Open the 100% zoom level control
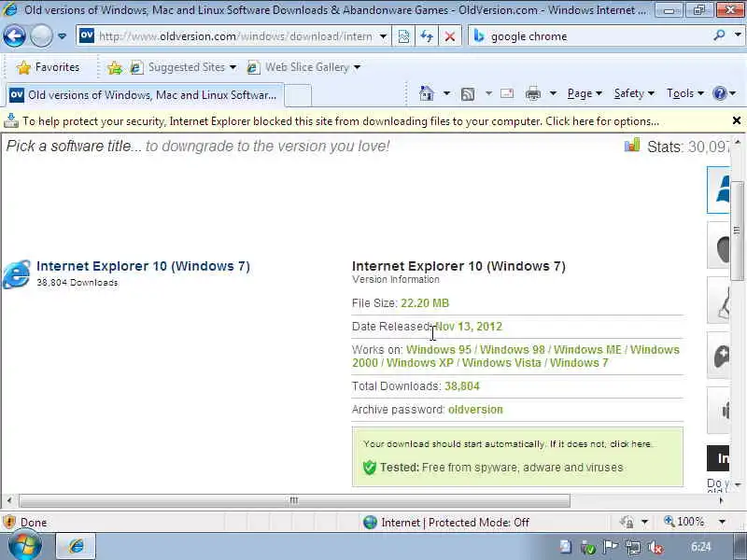Viewport: 747px width, 560px height. pyautogui.click(x=684, y=522)
